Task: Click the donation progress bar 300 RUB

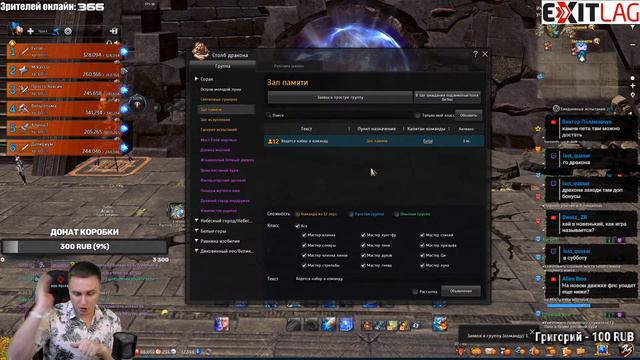Action: pyautogui.click(x=84, y=247)
